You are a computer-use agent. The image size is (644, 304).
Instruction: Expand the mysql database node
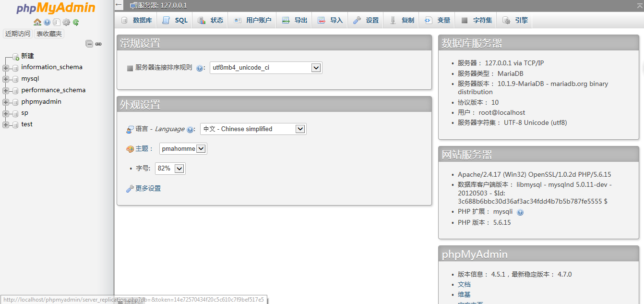click(x=6, y=79)
